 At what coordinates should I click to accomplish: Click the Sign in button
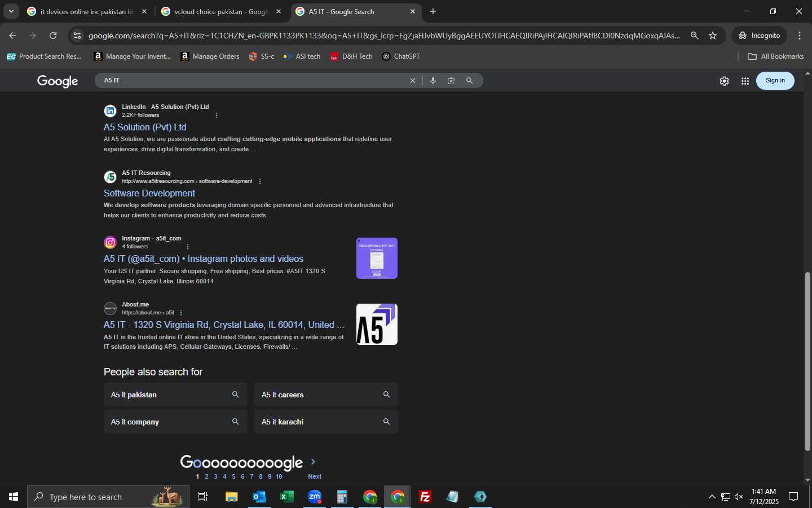(775, 81)
